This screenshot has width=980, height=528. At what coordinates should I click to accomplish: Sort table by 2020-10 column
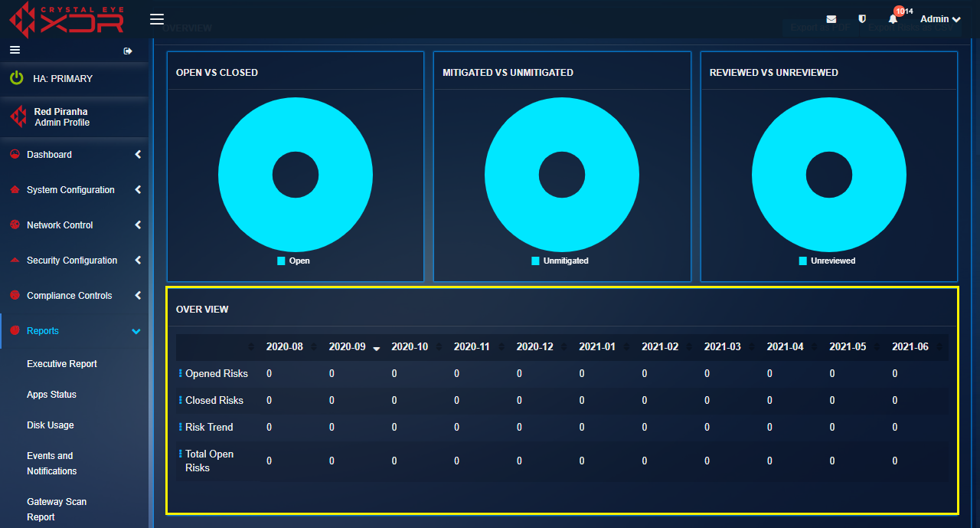click(x=410, y=347)
